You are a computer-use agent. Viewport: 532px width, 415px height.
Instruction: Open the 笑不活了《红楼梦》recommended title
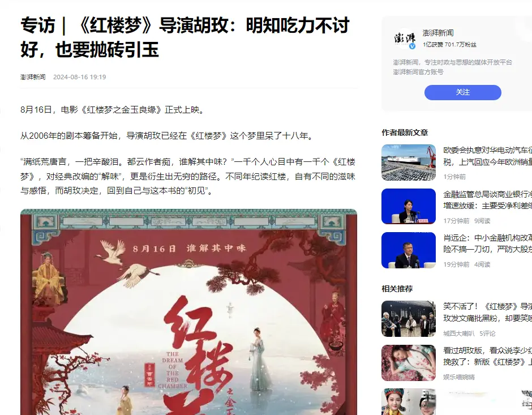[x=487, y=312]
